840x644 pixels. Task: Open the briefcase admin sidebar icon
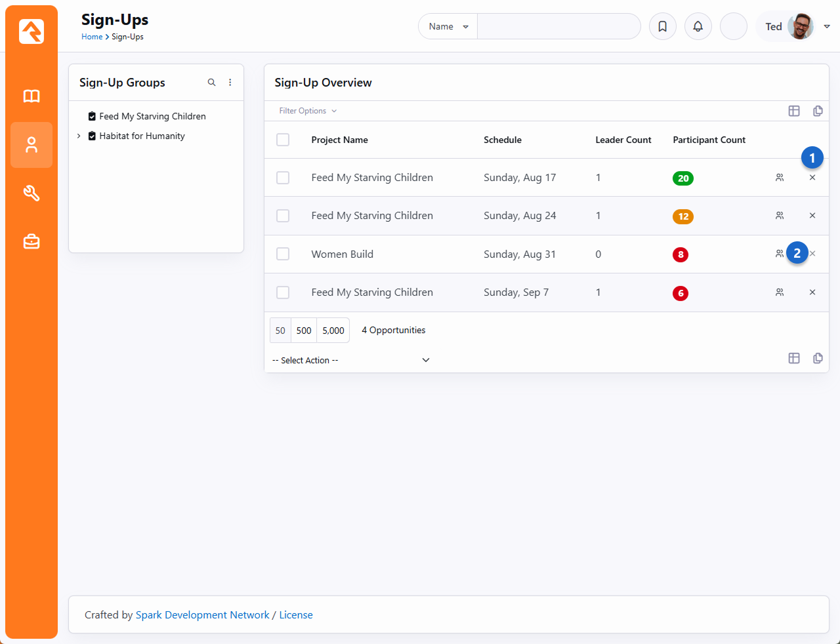coord(31,242)
